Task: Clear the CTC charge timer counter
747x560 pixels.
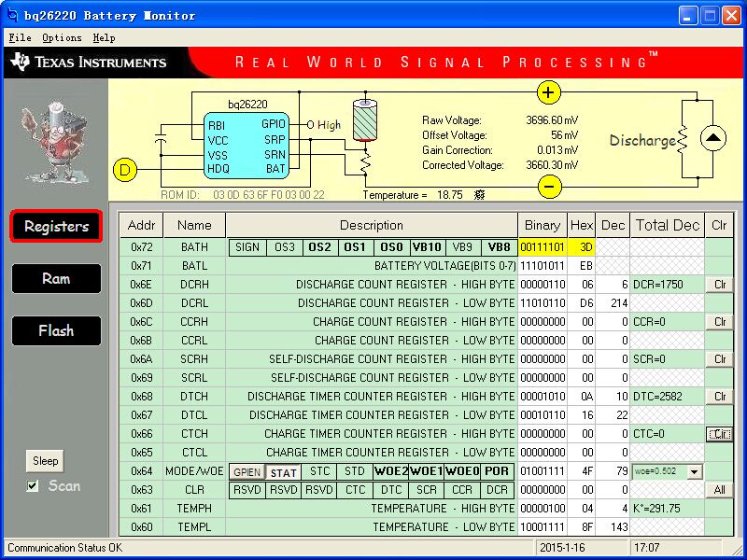Action: pyautogui.click(x=719, y=434)
